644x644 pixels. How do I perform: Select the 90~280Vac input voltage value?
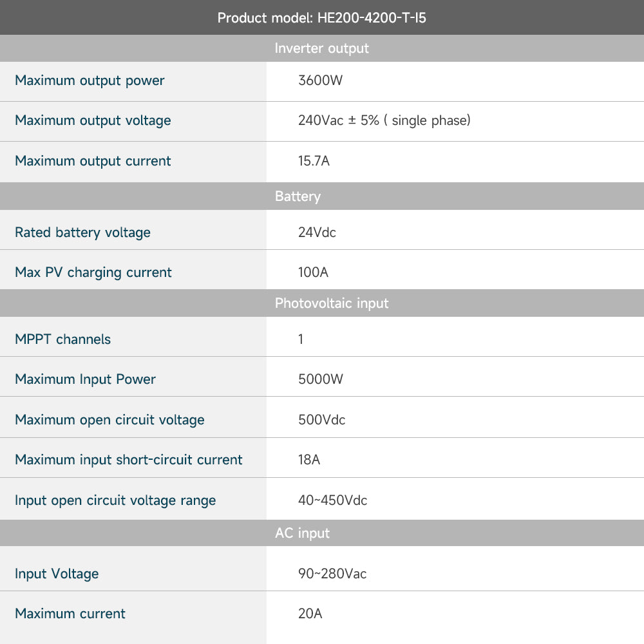[x=332, y=573]
